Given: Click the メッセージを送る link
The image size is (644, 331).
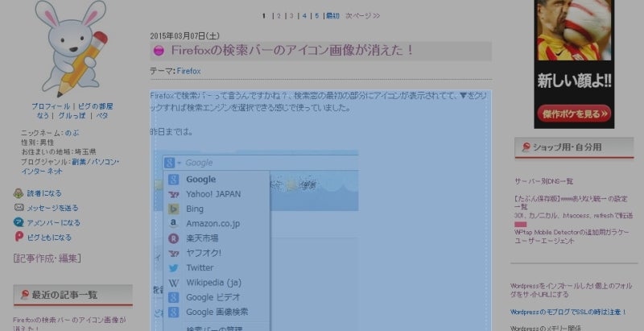Looking at the screenshot, I should coord(52,208).
